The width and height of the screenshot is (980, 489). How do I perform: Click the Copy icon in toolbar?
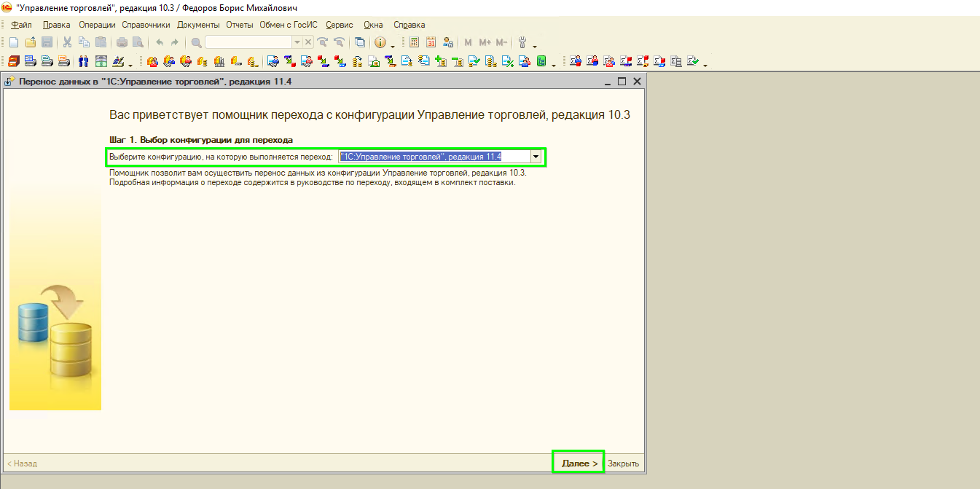click(84, 42)
